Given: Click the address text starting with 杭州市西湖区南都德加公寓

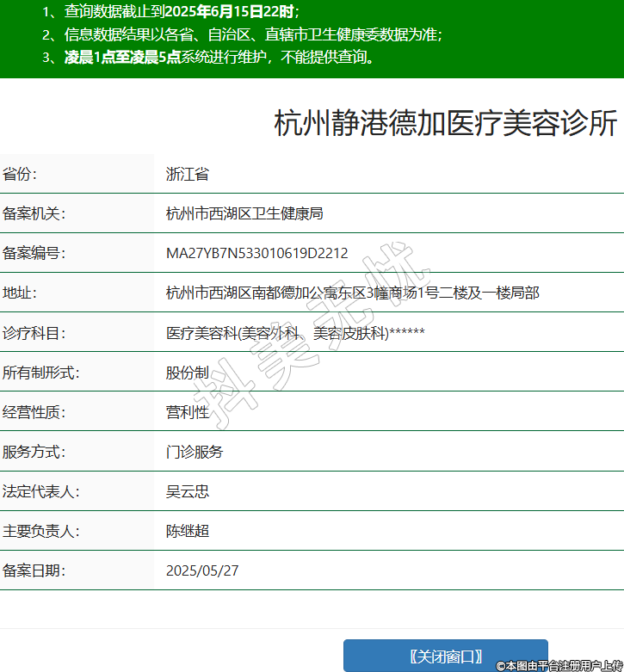Looking at the screenshot, I should (x=352, y=293).
